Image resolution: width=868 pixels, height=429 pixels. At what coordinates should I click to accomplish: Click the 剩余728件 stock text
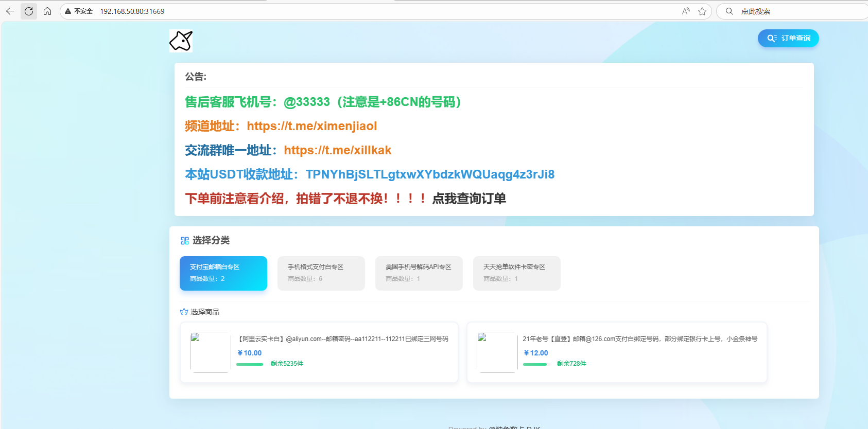click(x=571, y=364)
